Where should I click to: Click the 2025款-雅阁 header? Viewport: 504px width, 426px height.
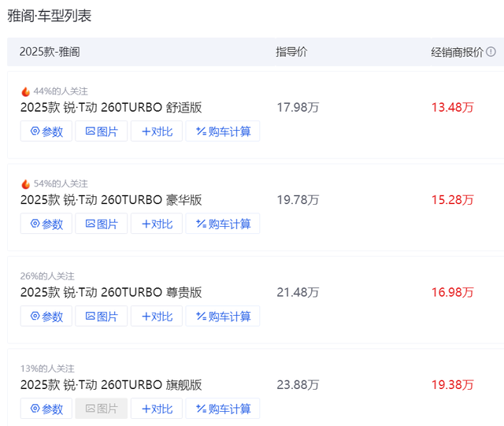50,52
